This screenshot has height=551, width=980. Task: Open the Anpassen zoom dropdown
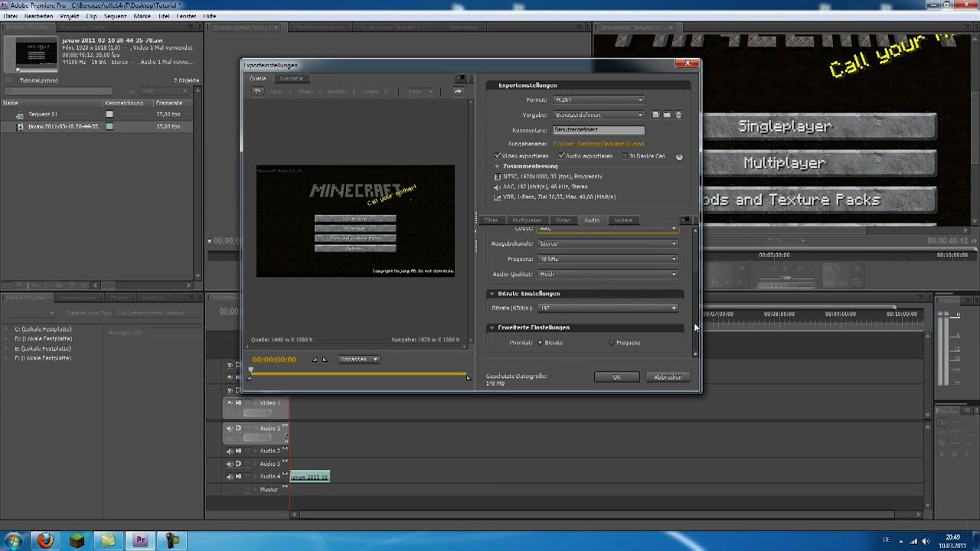click(x=358, y=359)
